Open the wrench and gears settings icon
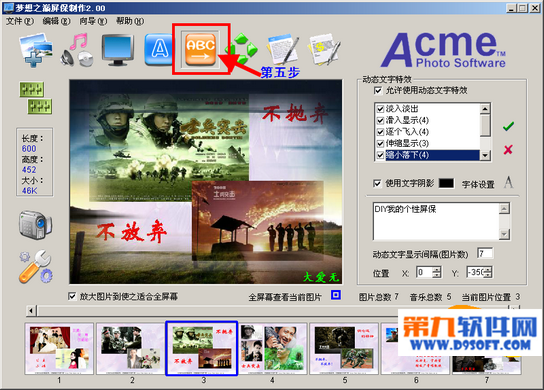This screenshot has height=390, width=544. (36, 266)
